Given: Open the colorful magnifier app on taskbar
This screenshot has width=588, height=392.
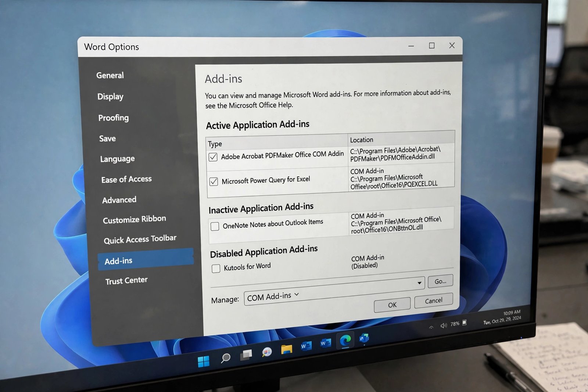Looking at the screenshot, I should [x=267, y=352].
